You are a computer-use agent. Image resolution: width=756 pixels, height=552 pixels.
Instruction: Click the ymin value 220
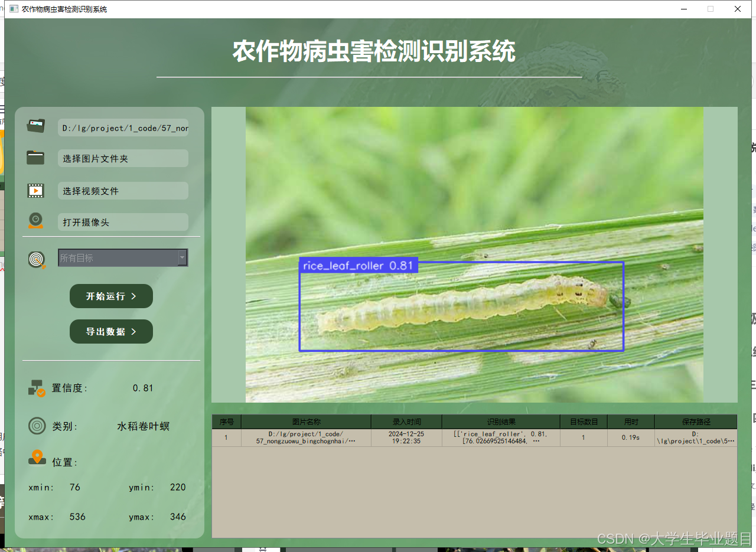[x=178, y=487]
